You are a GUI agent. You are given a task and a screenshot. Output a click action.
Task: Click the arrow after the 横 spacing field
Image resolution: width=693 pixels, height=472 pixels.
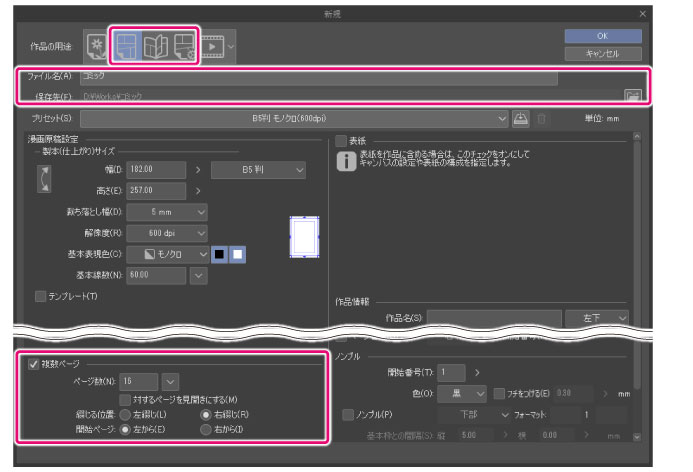pyautogui.click(x=586, y=435)
